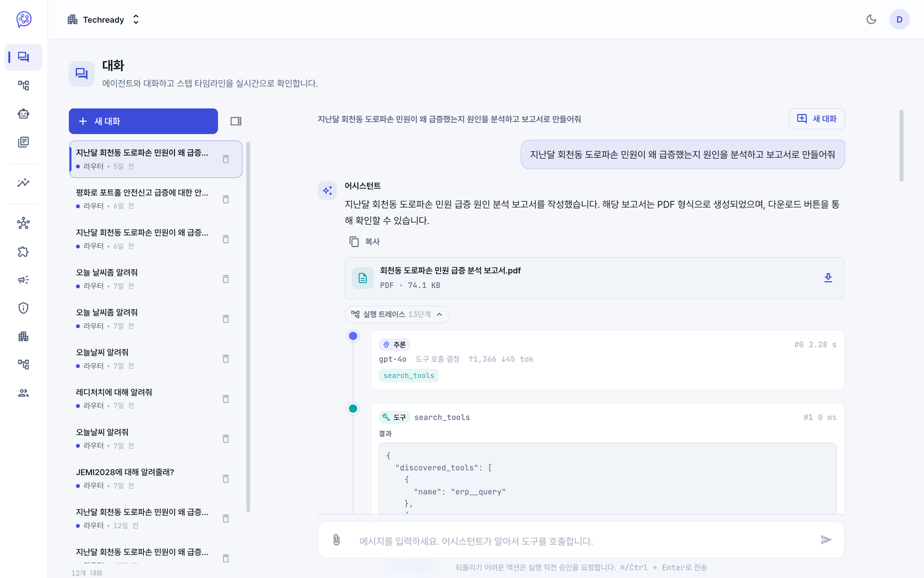Open the user avatar D menu

pos(899,20)
